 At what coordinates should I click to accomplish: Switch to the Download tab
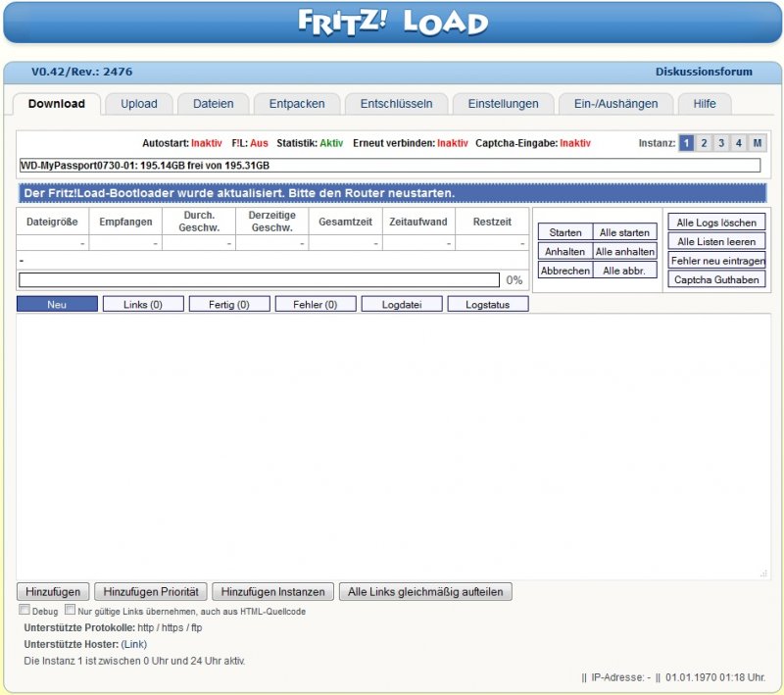(x=57, y=104)
